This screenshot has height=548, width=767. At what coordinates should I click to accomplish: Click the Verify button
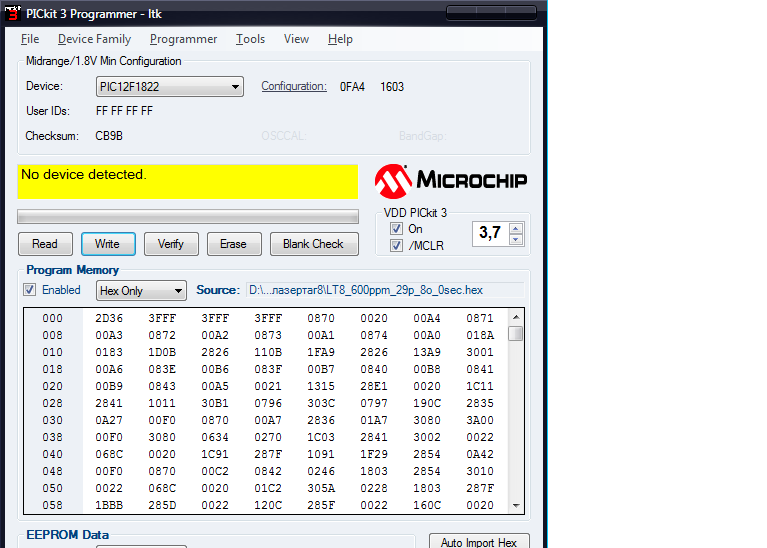pyautogui.click(x=171, y=244)
